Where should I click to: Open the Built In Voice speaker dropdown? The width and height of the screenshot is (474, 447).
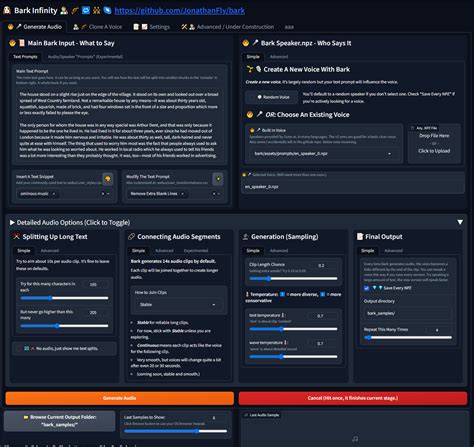coord(323,154)
